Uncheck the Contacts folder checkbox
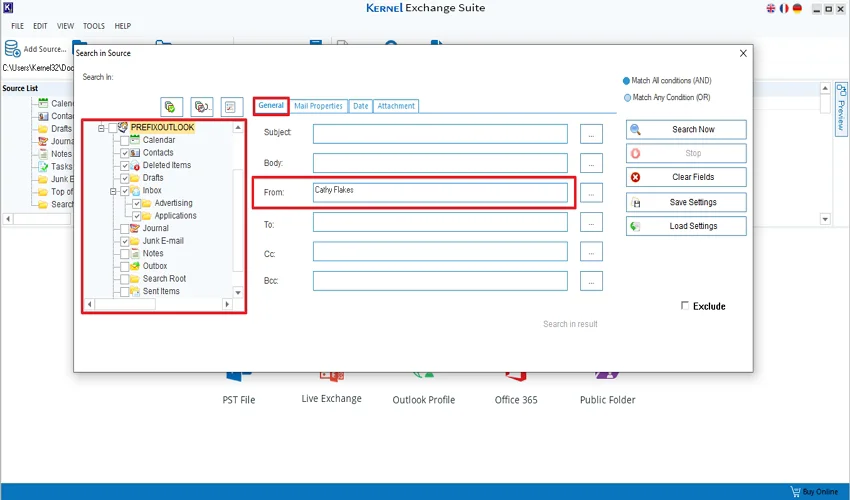Viewport: 850px width, 500px height. click(x=125, y=153)
